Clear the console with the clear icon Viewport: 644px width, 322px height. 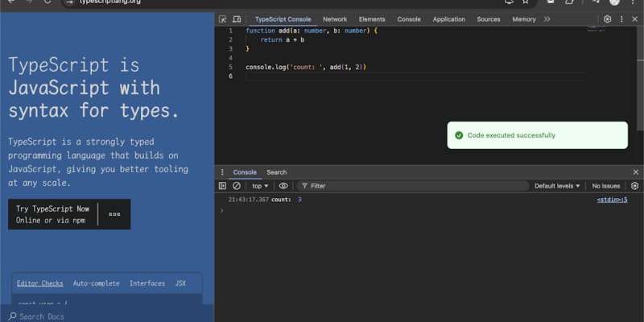tap(237, 186)
